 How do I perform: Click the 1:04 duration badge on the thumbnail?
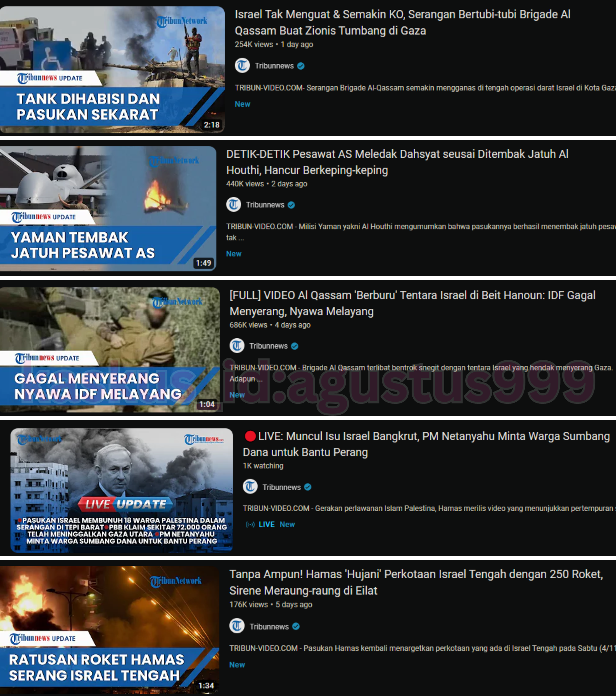click(207, 404)
